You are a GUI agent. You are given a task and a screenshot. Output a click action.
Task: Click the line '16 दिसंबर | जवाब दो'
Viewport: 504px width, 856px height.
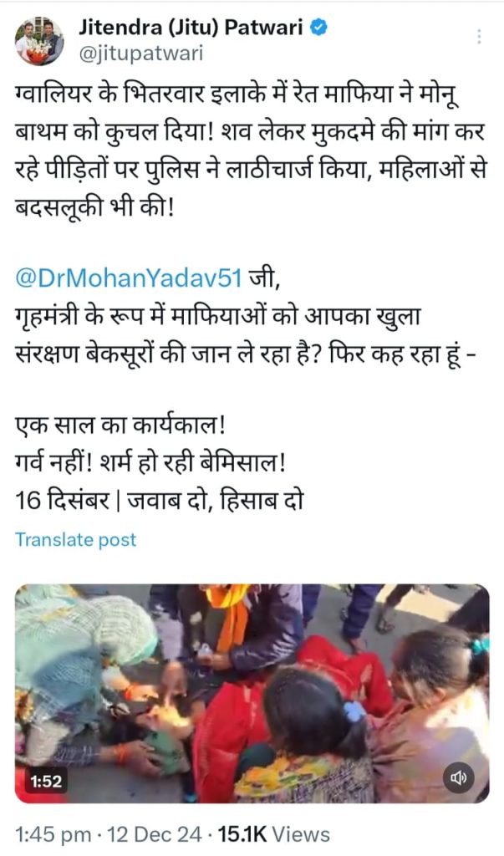pyautogui.click(x=160, y=500)
